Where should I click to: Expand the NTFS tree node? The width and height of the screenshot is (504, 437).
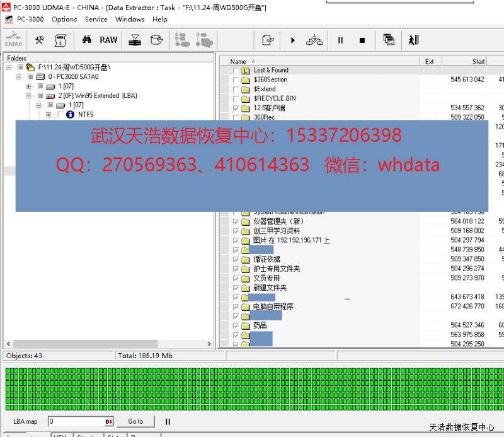tap(49, 115)
